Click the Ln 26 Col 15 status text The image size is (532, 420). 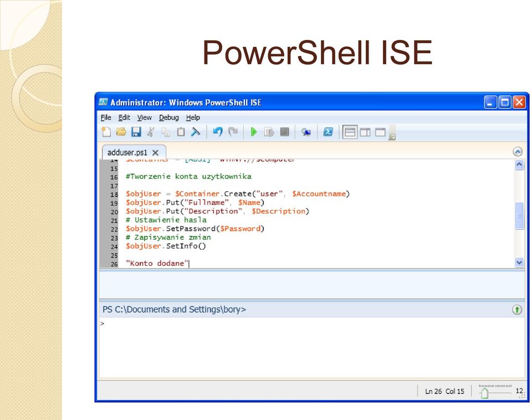[444, 391]
